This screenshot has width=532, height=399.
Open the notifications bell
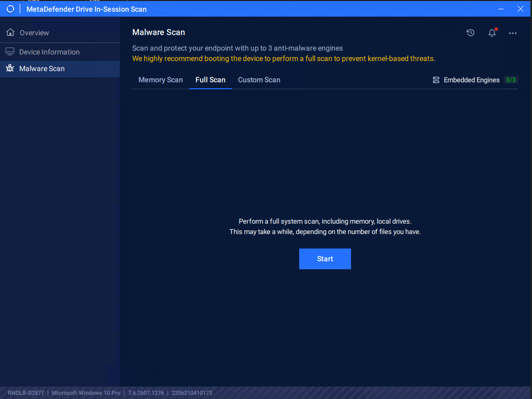coord(492,33)
